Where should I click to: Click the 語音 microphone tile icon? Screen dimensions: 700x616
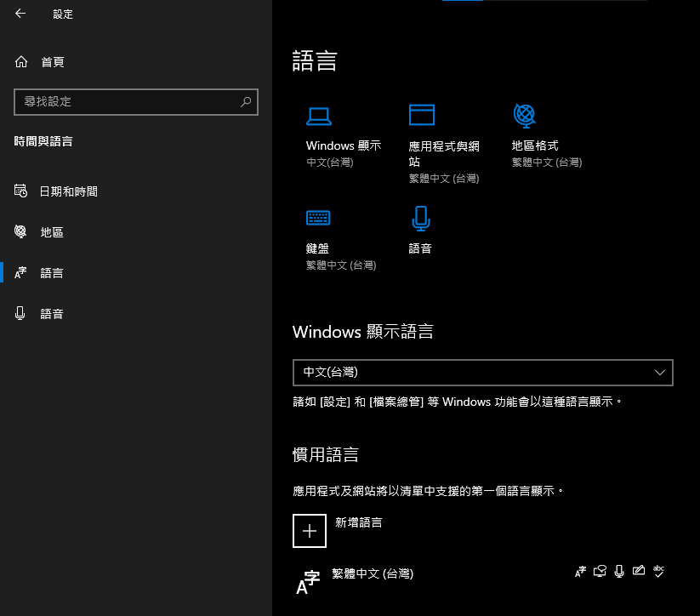[420, 219]
